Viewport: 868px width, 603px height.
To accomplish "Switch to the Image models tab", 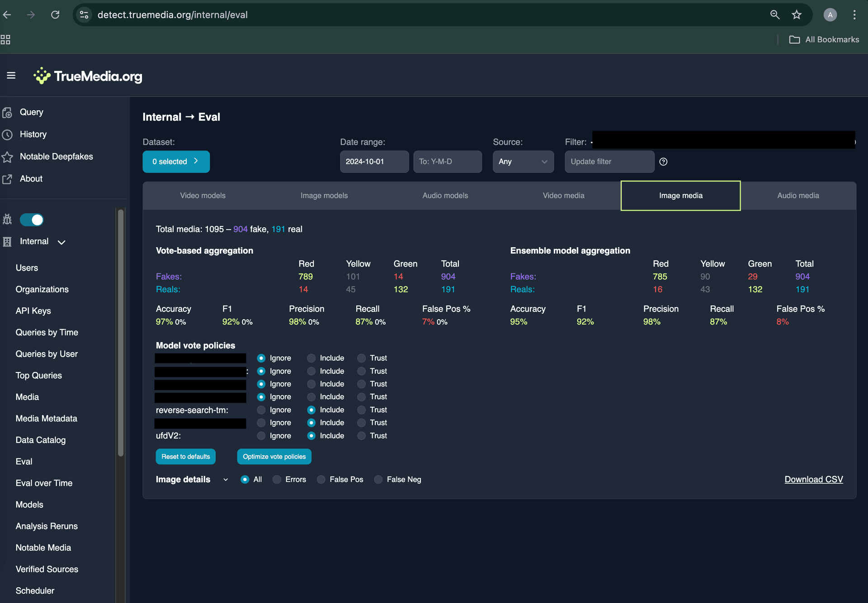I will tap(324, 196).
